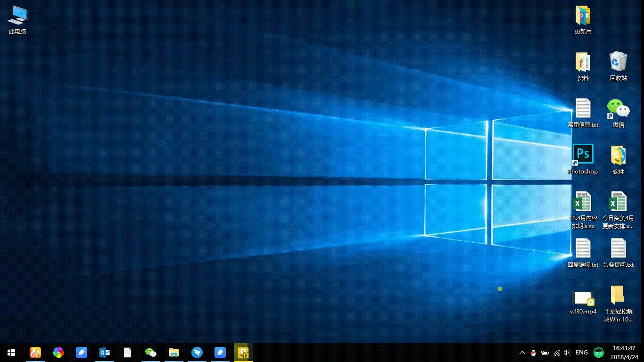Open the volume control via speaker icon
This screenshot has height=362, width=644.
[x=566, y=353]
